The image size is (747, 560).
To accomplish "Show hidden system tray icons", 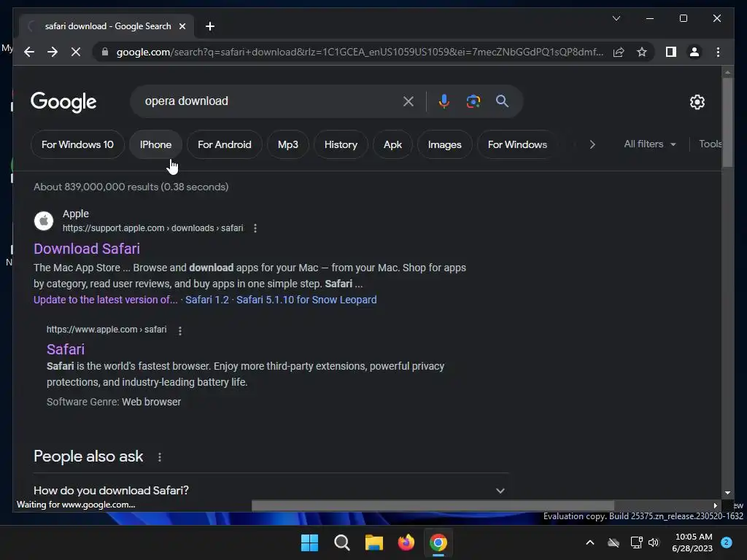I will coord(589,542).
